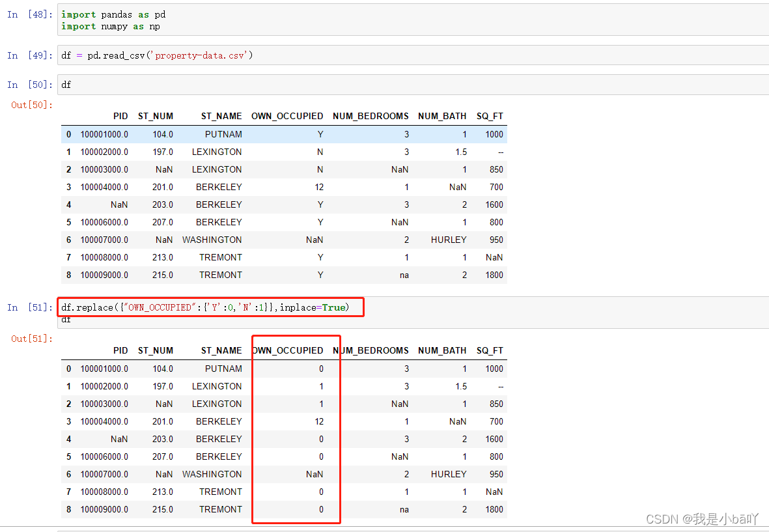The width and height of the screenshot is (769, 532).
Task: Click the code cell with the pandas and numpy imports
Action: coord(413,20)
